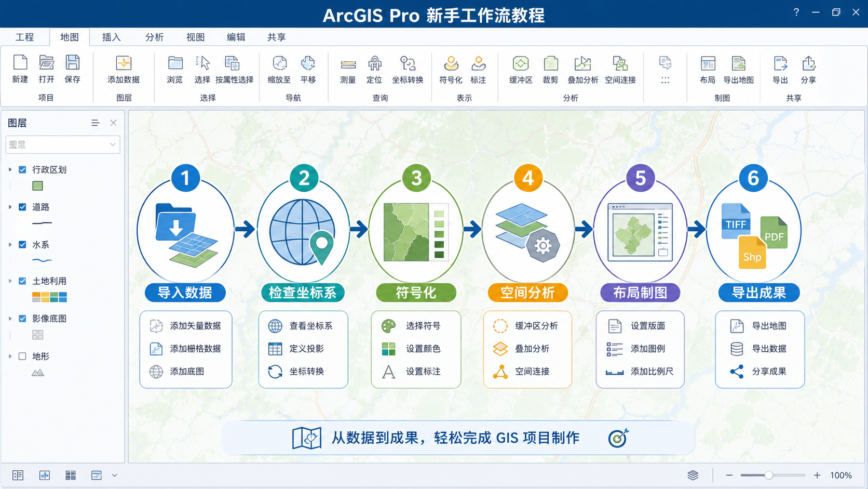This screenshot has width=868, height=489.
Task: Click the 100% zoom percentage value
Action: pos(840,475)
